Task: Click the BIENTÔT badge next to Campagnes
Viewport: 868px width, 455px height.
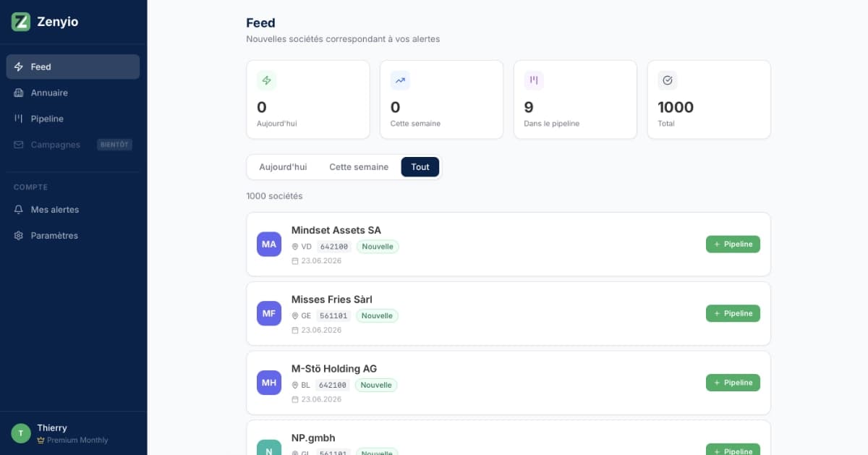Action: pos(115,145)
